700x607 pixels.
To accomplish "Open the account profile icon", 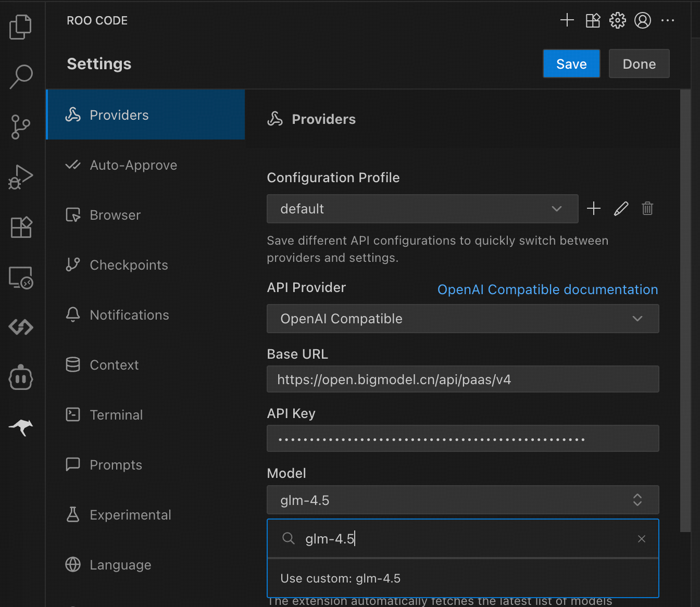I will click(643, 20).
